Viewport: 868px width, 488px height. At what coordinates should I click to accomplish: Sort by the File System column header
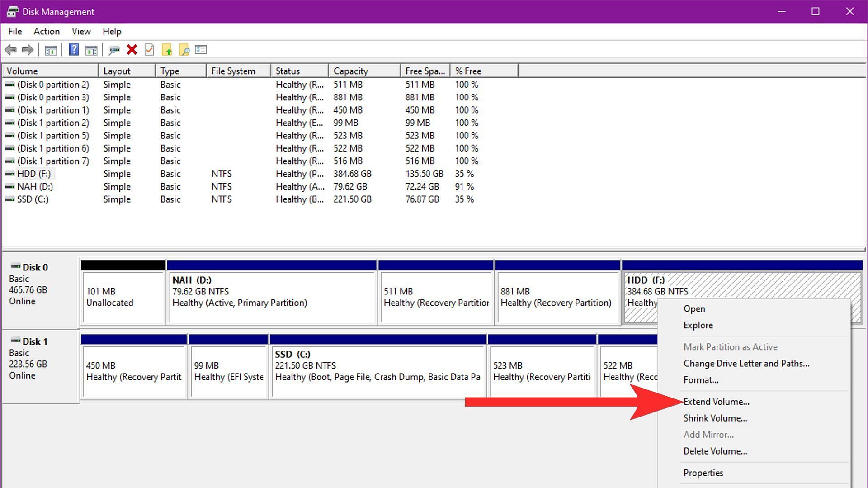click(239, 71)
